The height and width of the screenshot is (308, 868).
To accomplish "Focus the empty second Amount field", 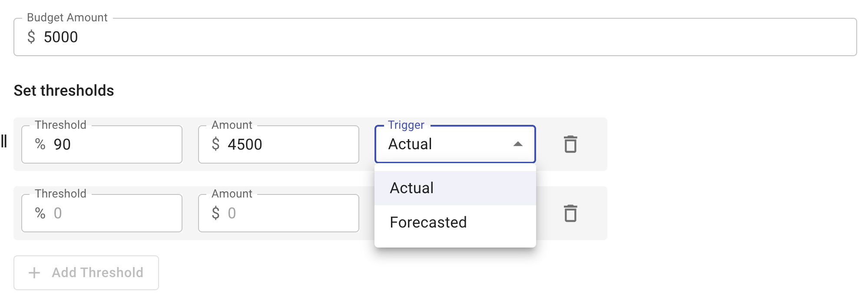I will pyautogui.click(x=287, y=213).
